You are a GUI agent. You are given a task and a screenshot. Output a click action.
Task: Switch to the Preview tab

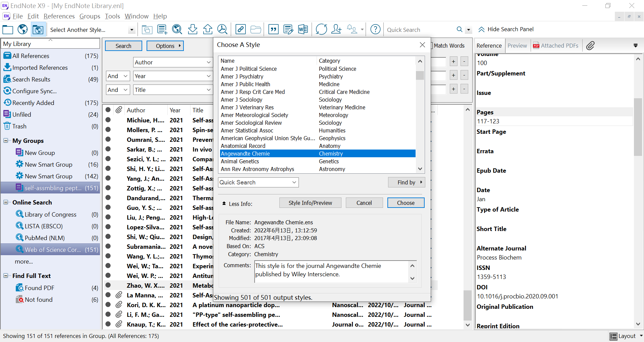(x=517, y=46)
